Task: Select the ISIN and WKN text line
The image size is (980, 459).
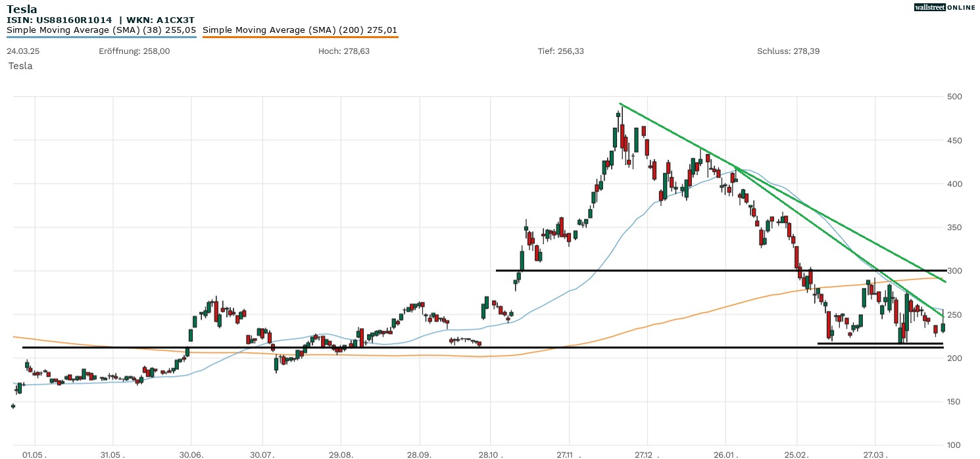Action: click(x=100, y=20)
